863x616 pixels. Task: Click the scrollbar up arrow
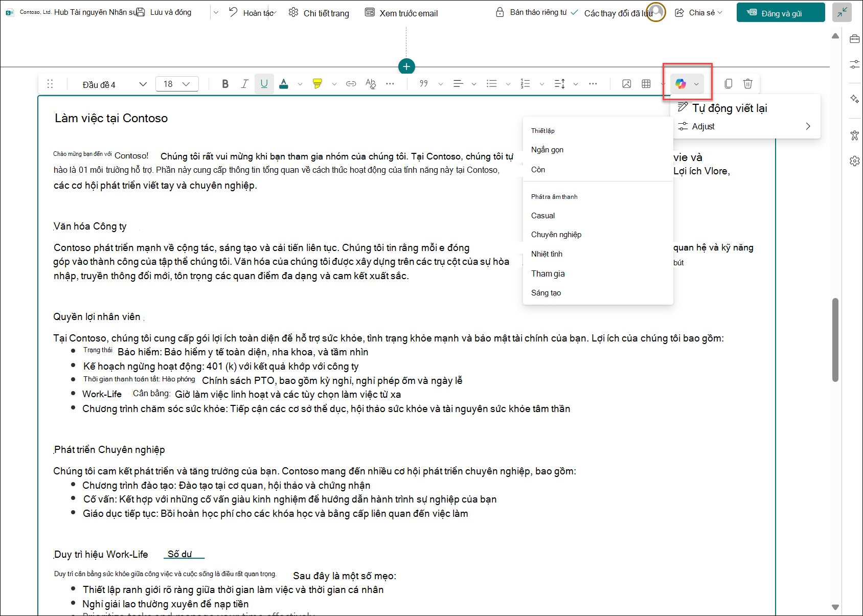point(835,36)
